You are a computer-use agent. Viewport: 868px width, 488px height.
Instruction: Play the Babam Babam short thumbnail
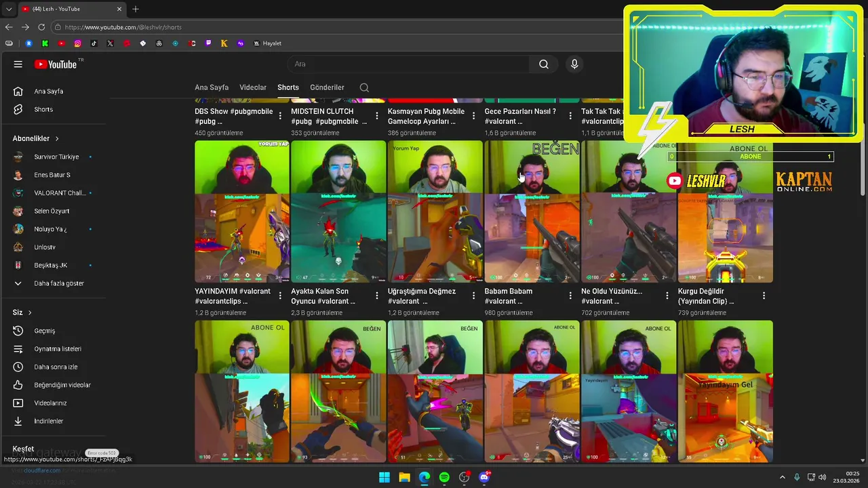pos(532,211)
